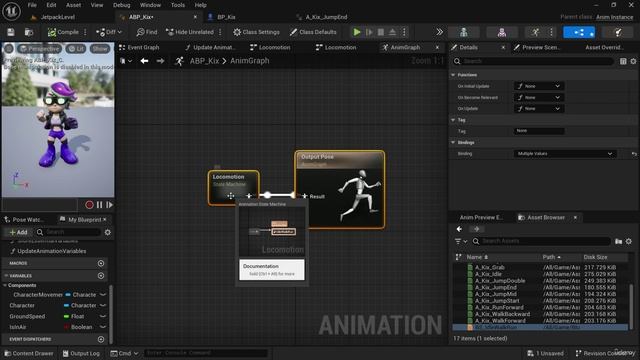Click the eject button in toolbar

[392, 32]
